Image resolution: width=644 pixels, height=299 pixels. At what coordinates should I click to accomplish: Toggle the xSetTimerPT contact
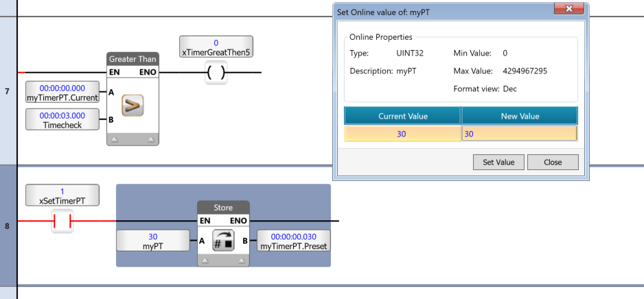(62, 221)
